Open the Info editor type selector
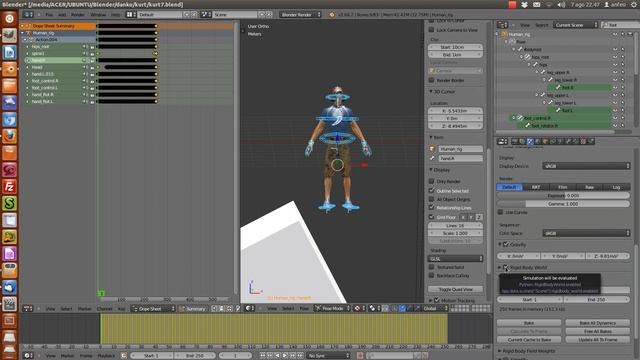Screen dimensions: 640x360 point(28,14)
